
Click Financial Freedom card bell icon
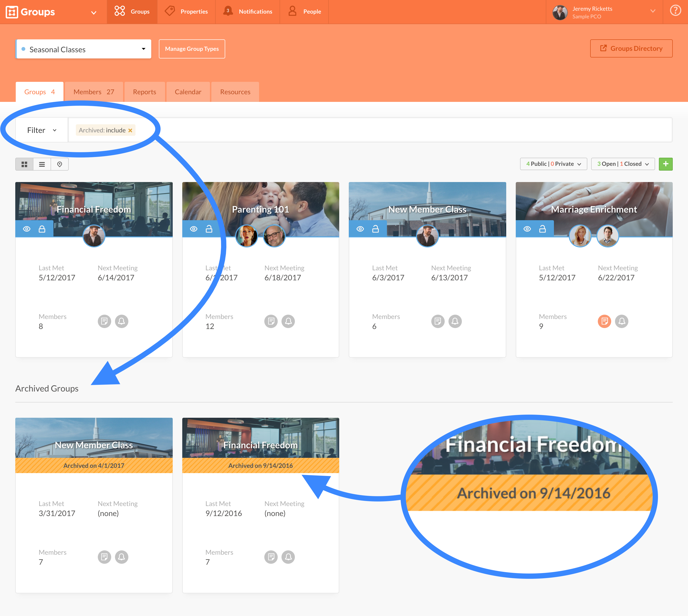click(121, 321)
